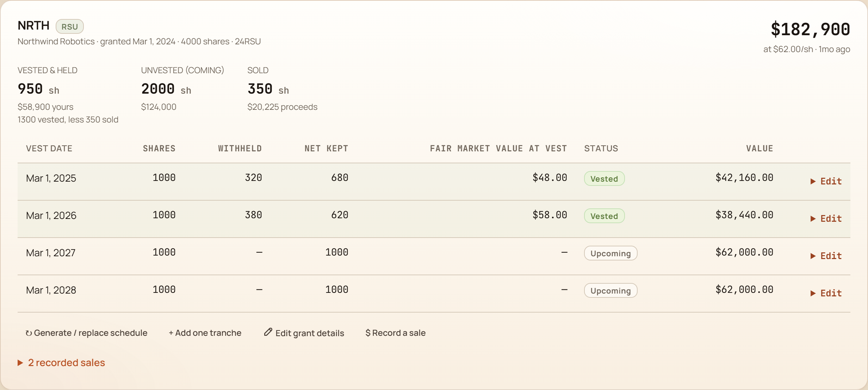The height and width of the screenshot is (390, 868).
Task: Click the $42,160.00 value cell
Action: click(744, 178)
